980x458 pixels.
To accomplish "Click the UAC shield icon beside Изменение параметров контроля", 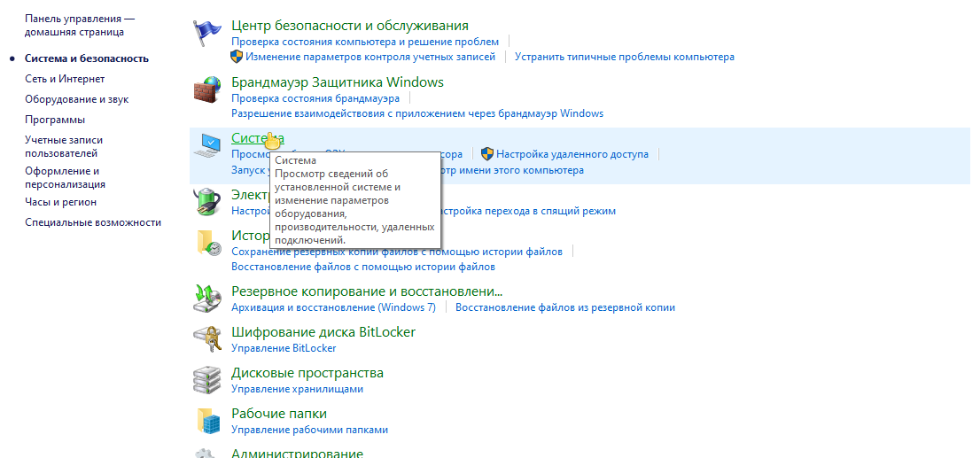I will click(237, 57).
